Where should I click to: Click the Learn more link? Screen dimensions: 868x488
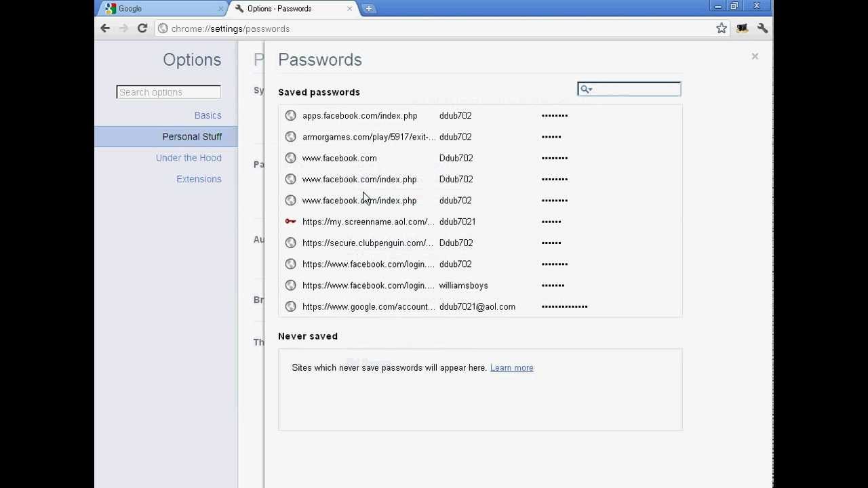coord(512,368)
